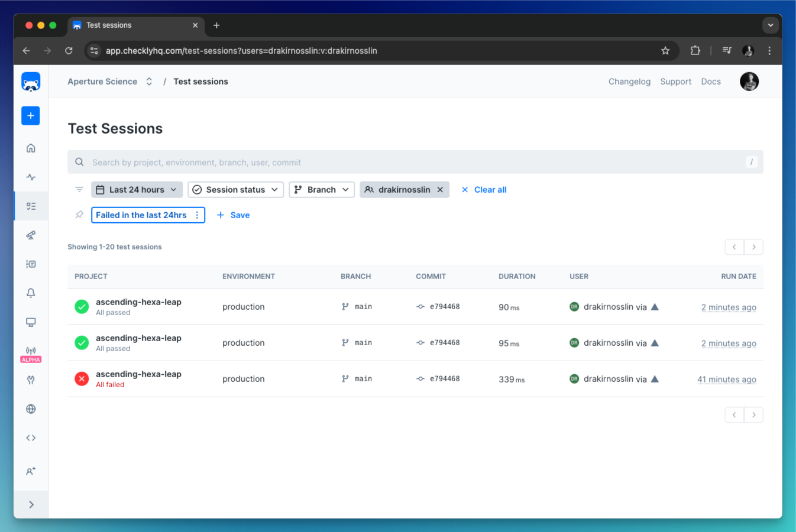This screenshot has width=796, height=532.
Task: Save the current filter view
Action: tap(233, 215)
